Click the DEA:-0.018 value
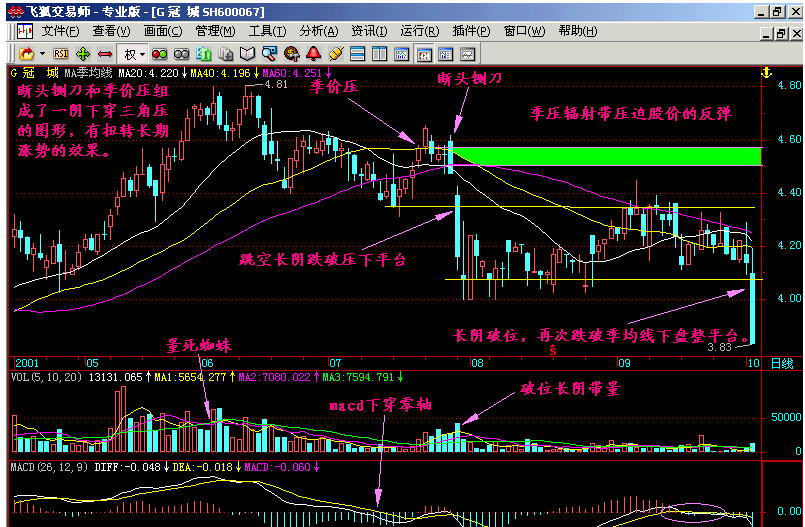805x527 pixels. [202, 467]
